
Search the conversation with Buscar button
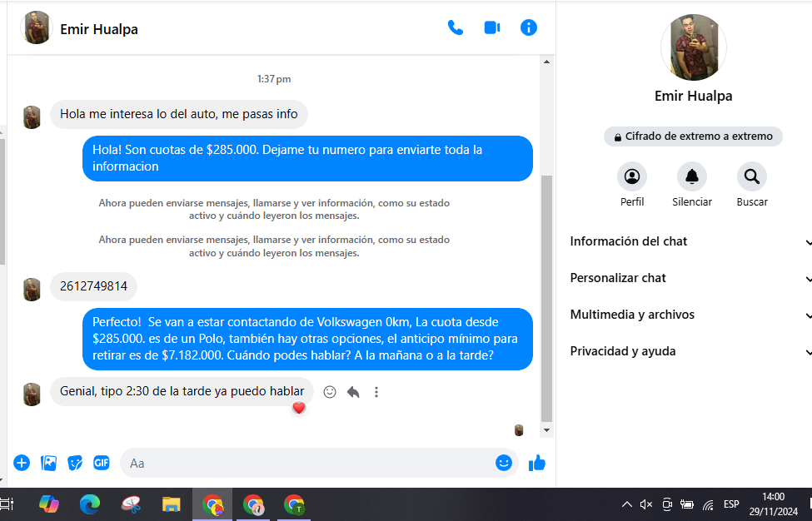[751, 176]
